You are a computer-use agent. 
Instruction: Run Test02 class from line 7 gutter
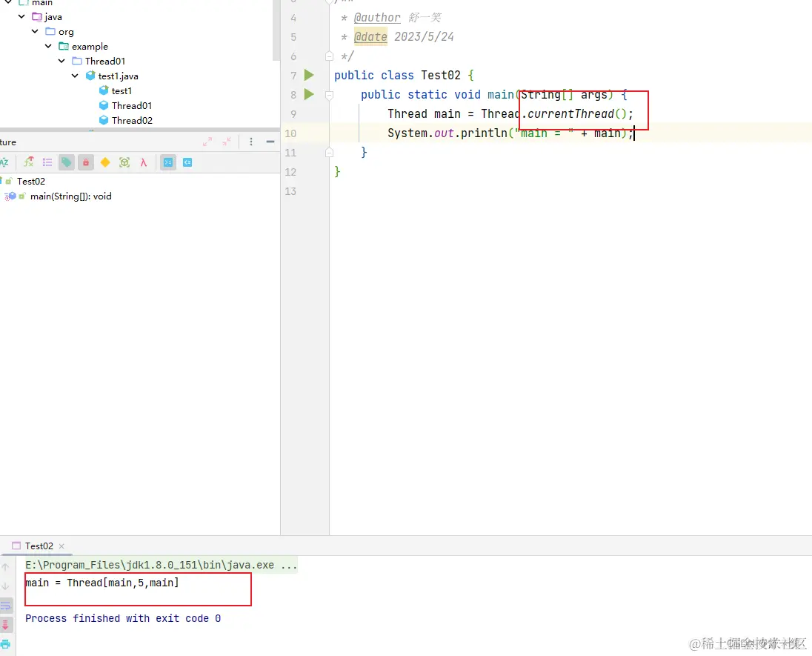309,75
